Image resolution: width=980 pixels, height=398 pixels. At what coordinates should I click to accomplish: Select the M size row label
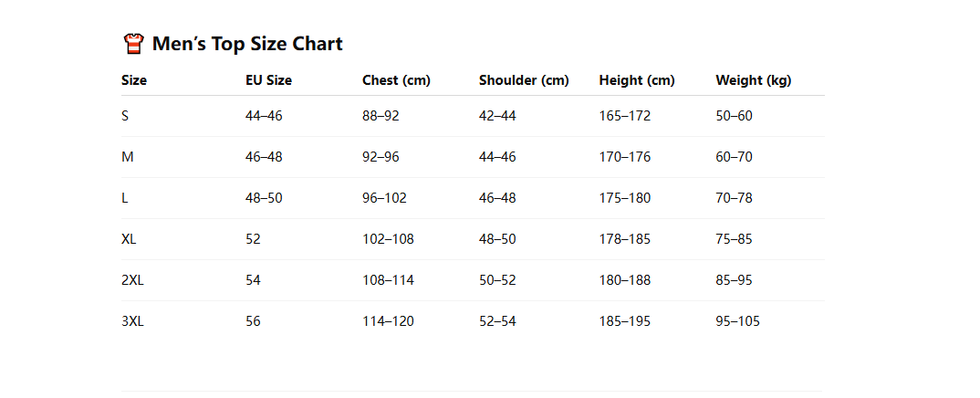(128, 157)
